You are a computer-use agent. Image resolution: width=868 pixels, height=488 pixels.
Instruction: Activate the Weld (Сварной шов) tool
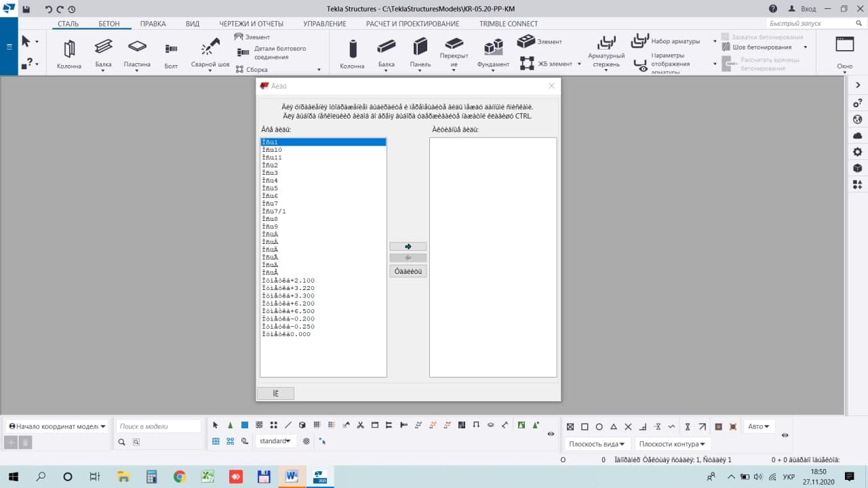click(210, 52)
